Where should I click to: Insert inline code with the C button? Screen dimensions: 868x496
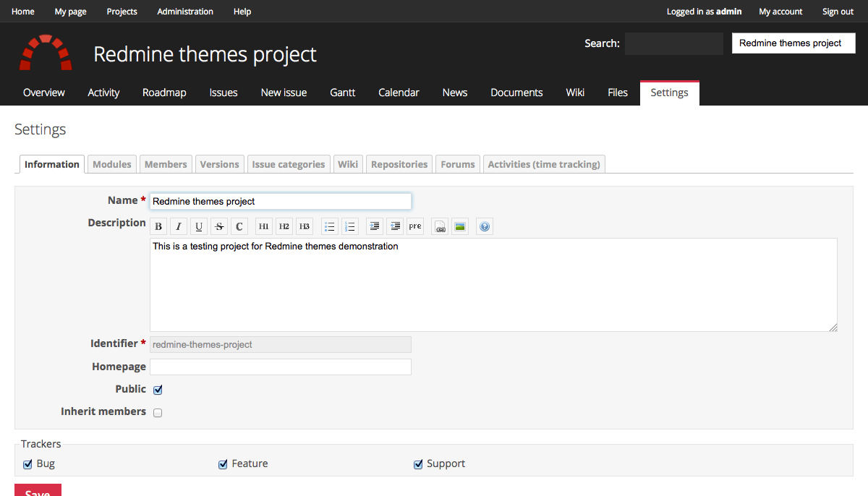click(x=239, y=226)
